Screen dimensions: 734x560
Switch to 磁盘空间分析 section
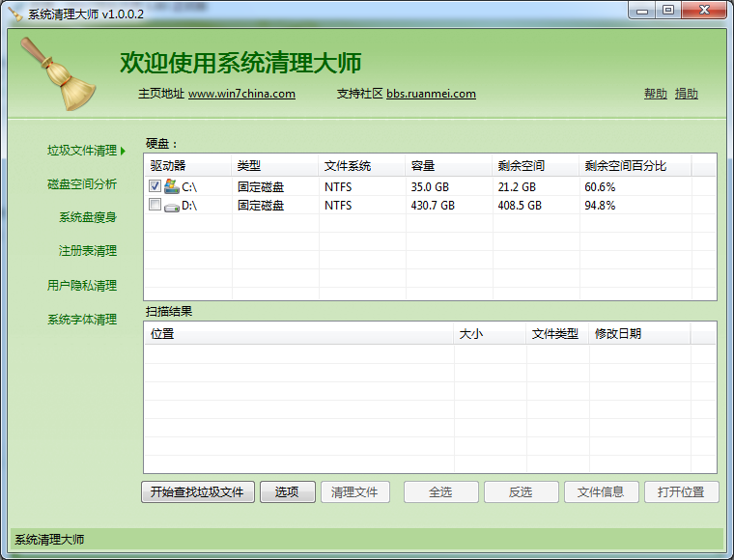(x=82, y=184)
